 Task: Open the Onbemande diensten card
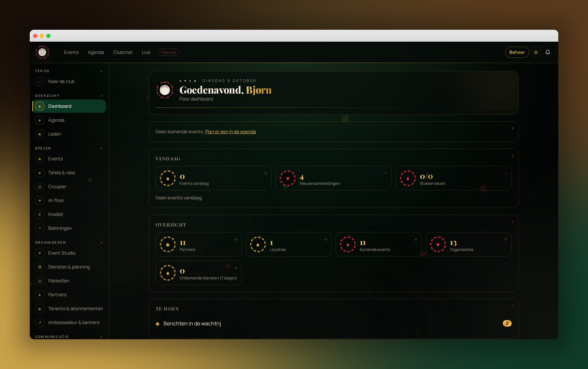tap(199, 273)
